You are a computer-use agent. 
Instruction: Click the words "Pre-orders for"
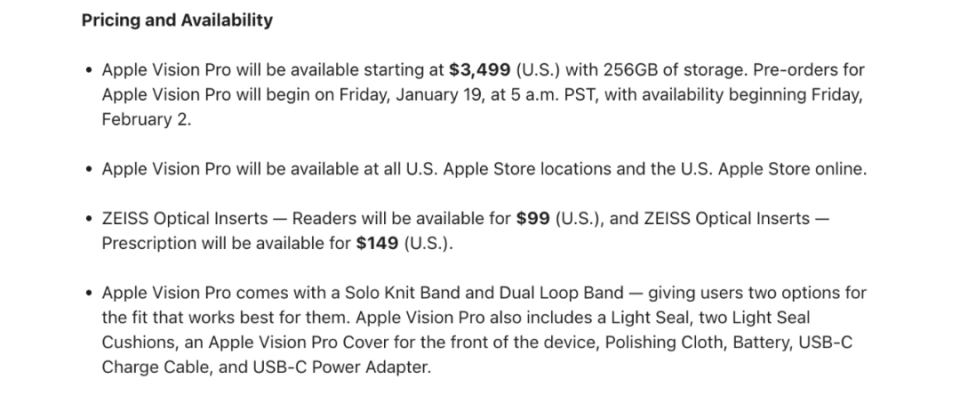[x=809, y=70]
